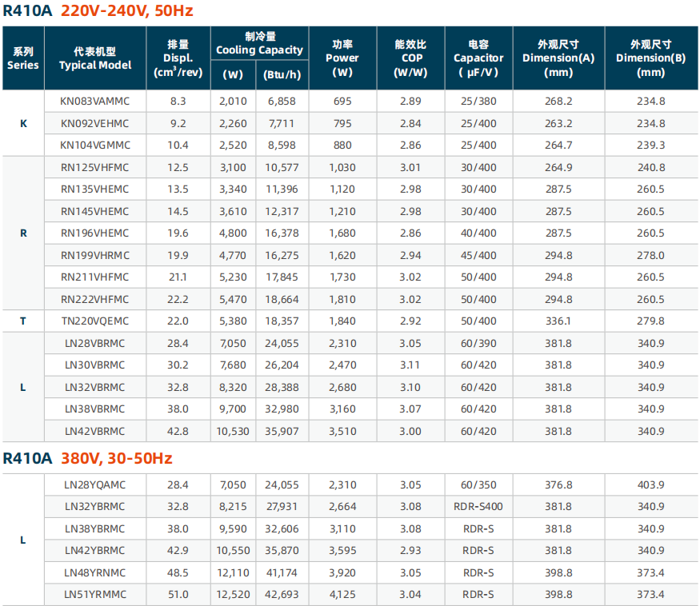
Task: Select the RN199VHRMC model cell
Action: coord(95,256)
